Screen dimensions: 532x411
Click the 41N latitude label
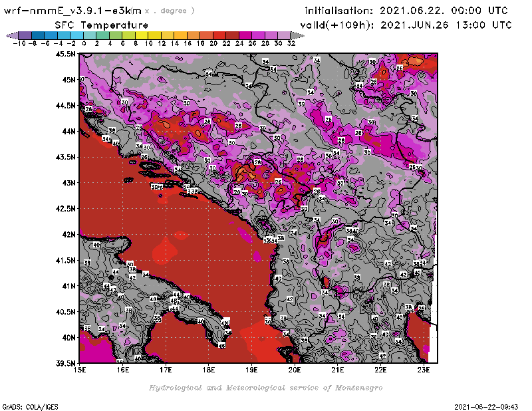(68, 286)
